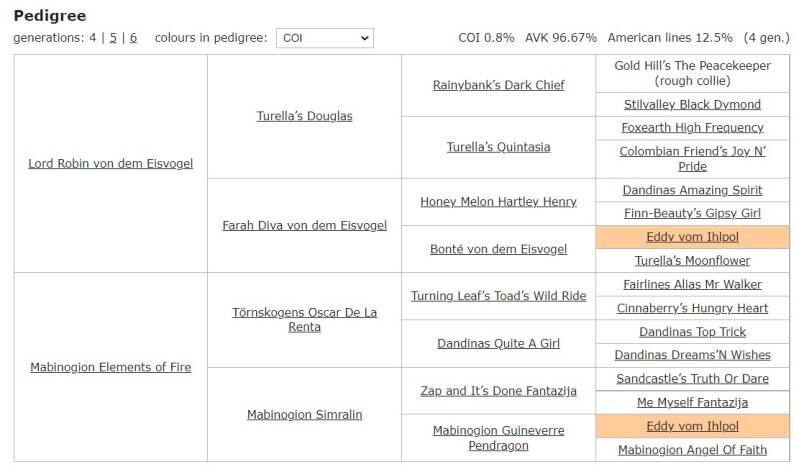Switch to 6 generations view
799x467 pixels.
click(x=133, y=38)
